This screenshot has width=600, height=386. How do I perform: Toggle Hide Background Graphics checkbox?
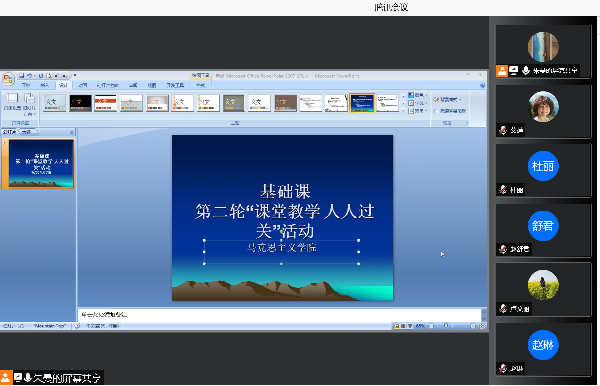436,111
